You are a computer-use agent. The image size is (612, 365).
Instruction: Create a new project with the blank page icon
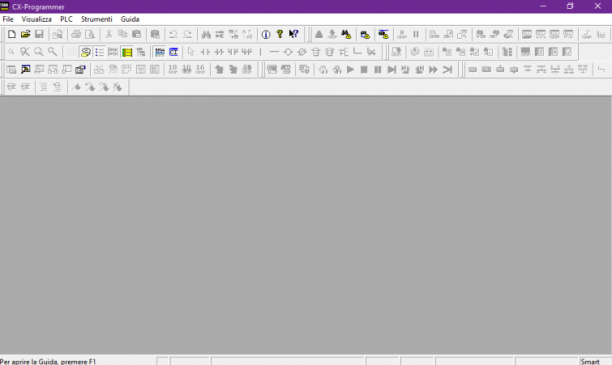click(x=12, y=34)
